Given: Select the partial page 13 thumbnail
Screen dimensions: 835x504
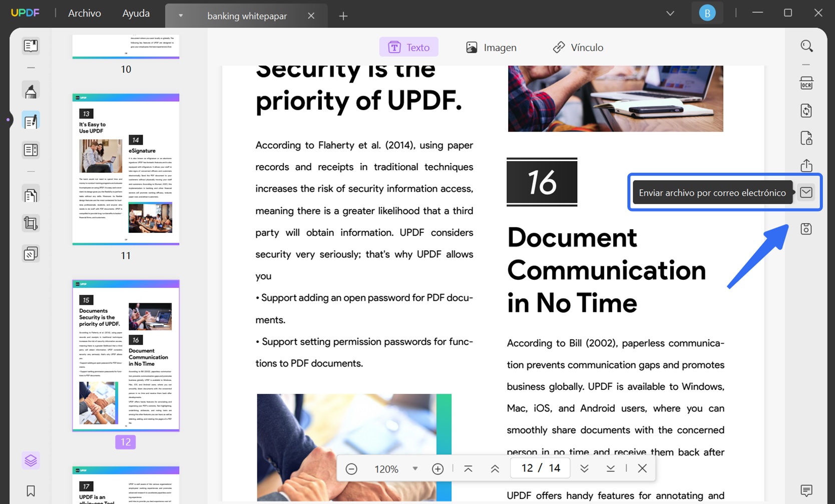Looking at the screenshot, I should [x=126, y=484].
